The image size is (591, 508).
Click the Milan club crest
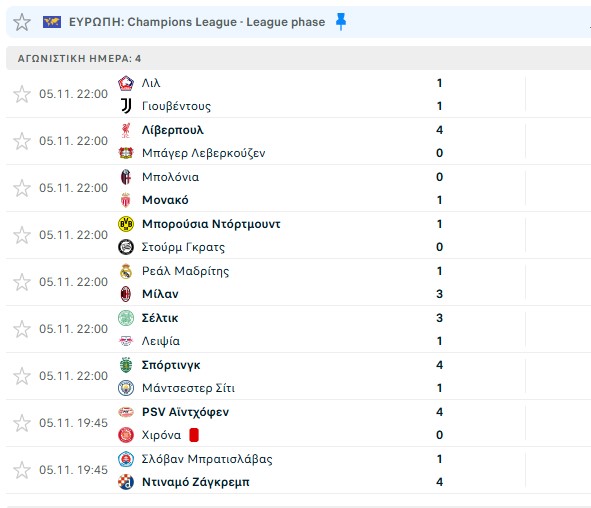click(x=126, y=294)
